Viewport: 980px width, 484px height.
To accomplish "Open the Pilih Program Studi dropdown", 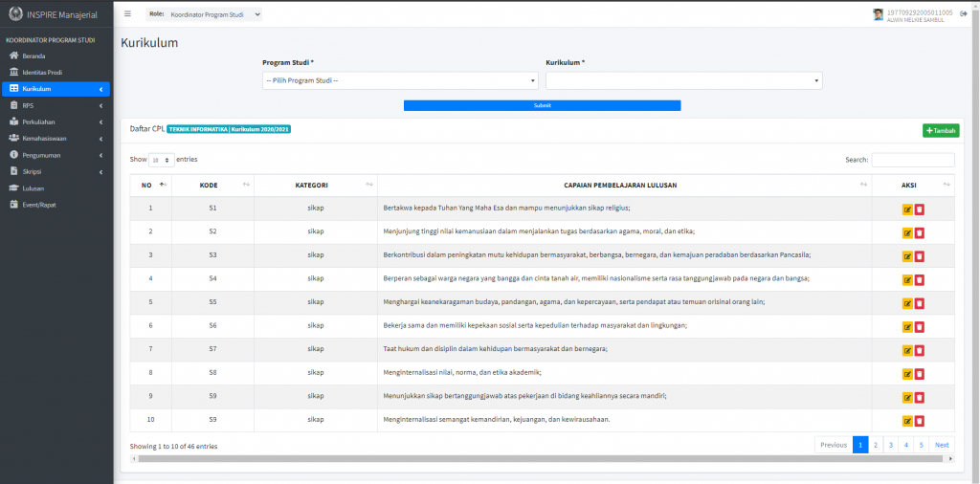I will (x=400, y=80).
